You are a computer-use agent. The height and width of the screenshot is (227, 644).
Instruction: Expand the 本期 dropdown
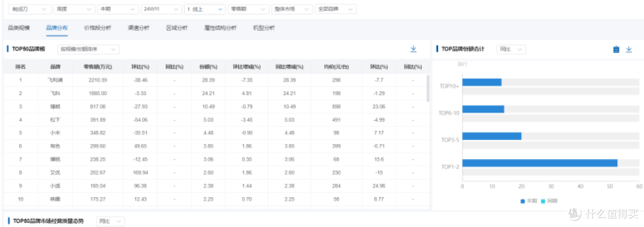(x=117, y=9)
